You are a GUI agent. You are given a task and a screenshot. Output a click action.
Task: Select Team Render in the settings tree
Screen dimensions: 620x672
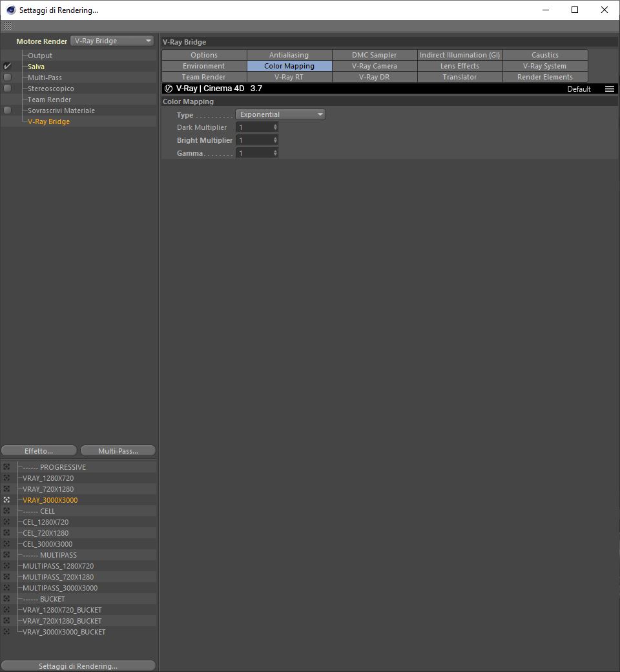point(49,100)
